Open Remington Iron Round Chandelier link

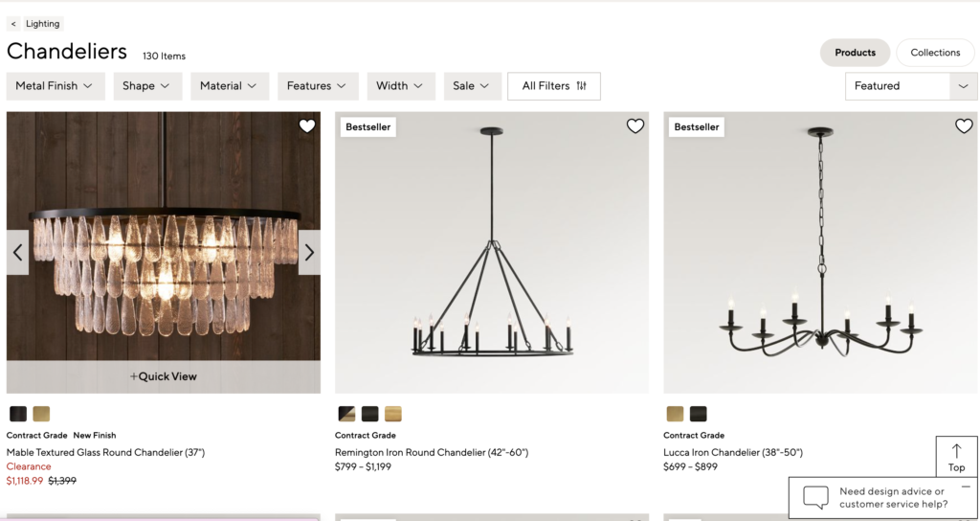tap(432, 452)
